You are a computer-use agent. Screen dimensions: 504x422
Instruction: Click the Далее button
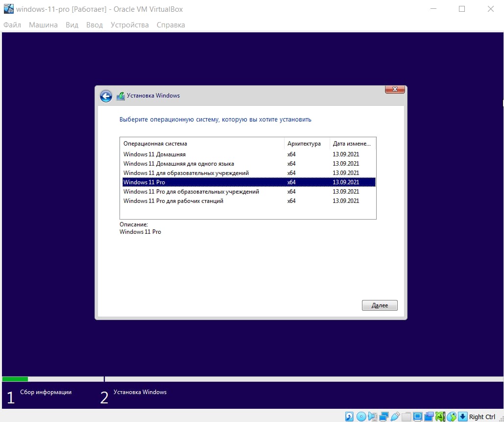(x=380, y=305)
